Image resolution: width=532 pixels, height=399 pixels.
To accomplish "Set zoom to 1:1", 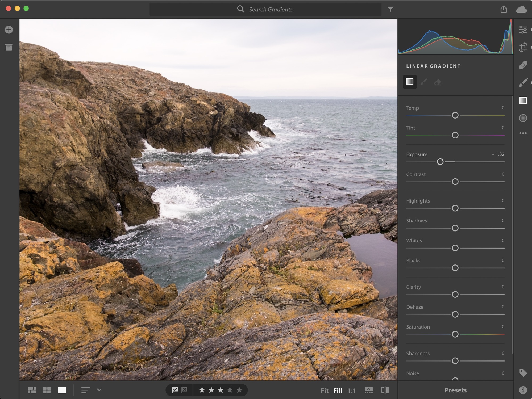I will point(351,390).
